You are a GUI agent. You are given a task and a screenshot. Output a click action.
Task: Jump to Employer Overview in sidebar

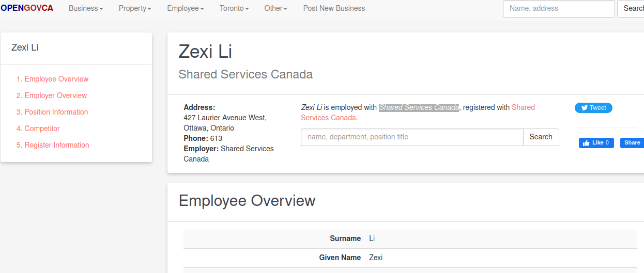point(56,95)
